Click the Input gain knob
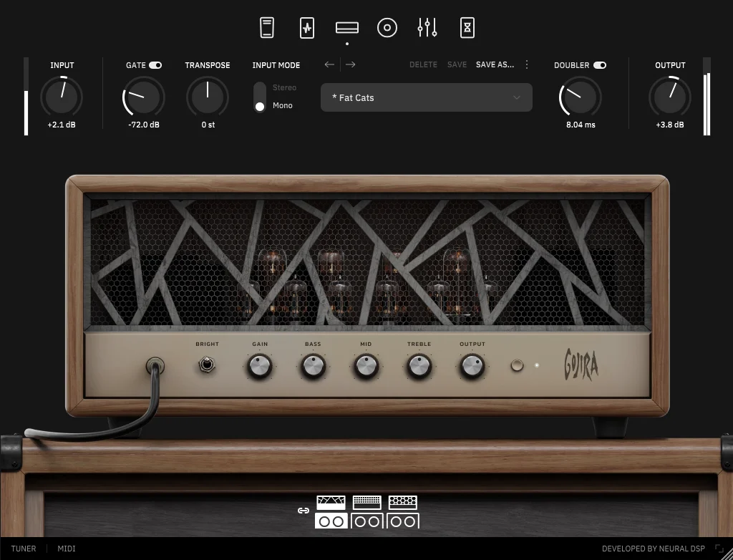Image resolution: width=733 pixels, height=560 pixels. point(62,97)
